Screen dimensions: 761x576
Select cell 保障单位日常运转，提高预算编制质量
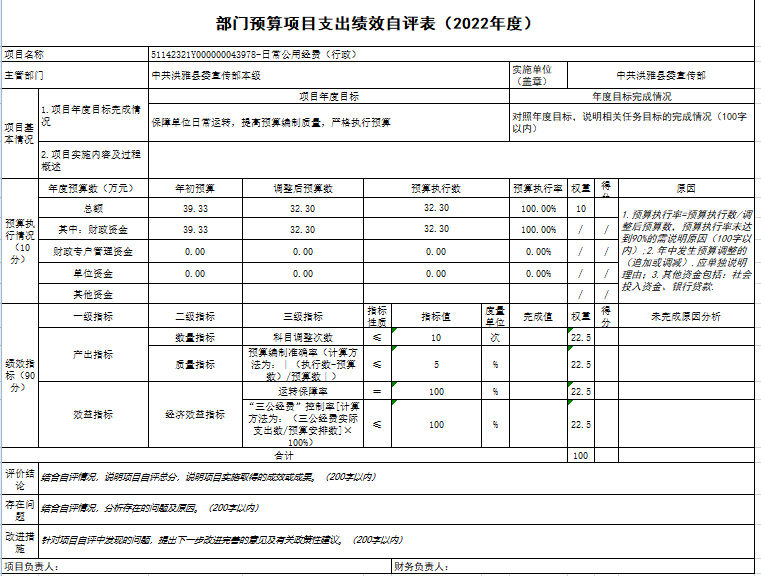click(329, 122)
